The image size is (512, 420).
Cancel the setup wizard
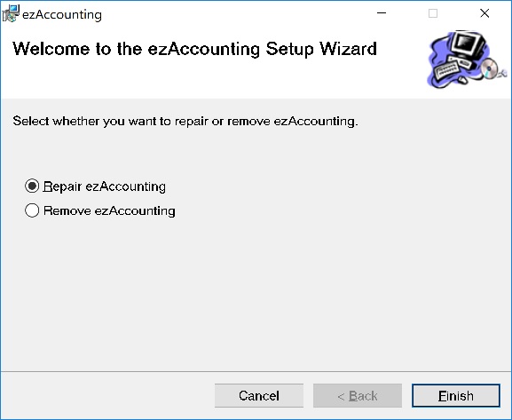pos(259,395)
